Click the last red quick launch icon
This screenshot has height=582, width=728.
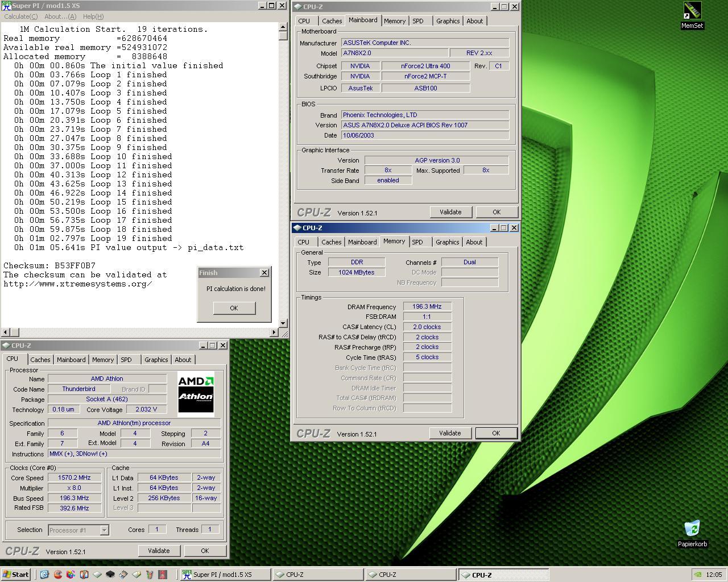pos(162,575)
